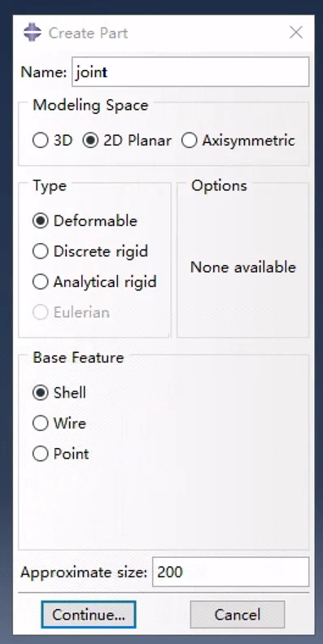
Task: Click the Abaqus icon in the title bar
Action: tap(33, 33)
